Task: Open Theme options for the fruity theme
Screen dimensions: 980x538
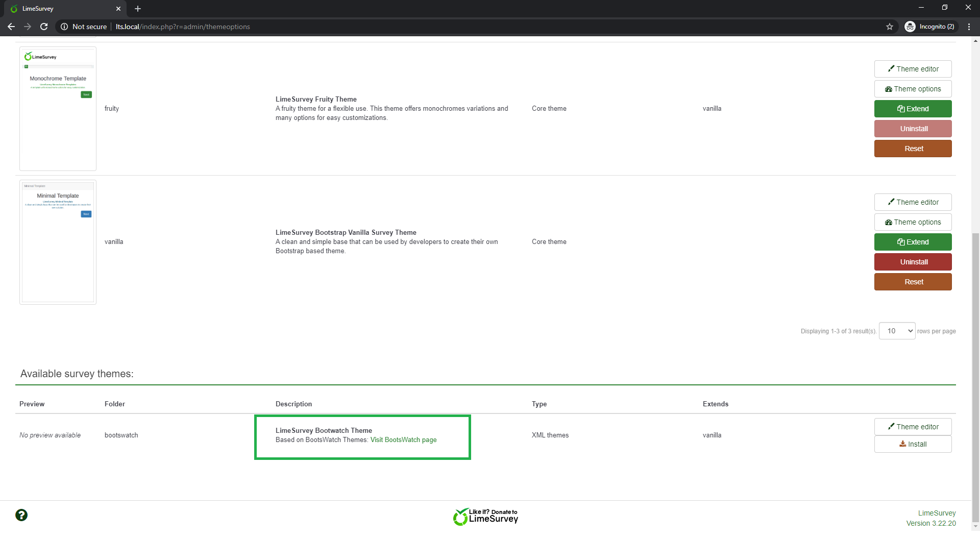Action: tap(913, 89)
